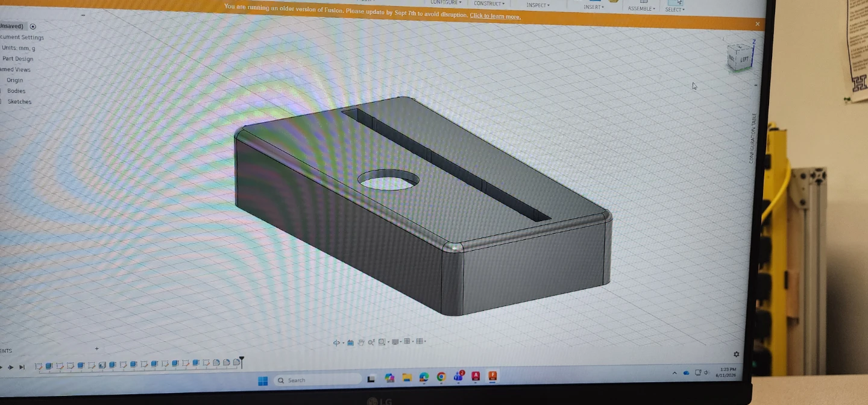
Task: Open File Explorer from the taskbar
Action: point(407,378)
